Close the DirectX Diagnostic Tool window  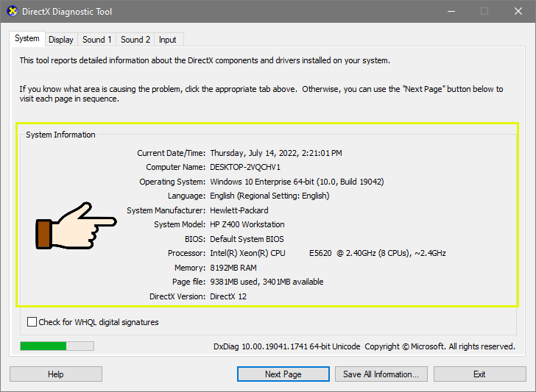click(518, 11)
